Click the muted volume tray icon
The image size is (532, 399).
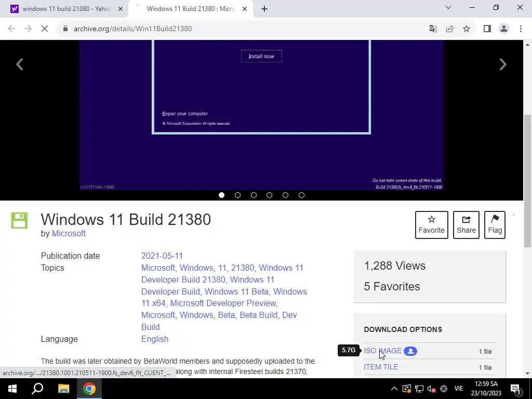click(x=432, y=389)
